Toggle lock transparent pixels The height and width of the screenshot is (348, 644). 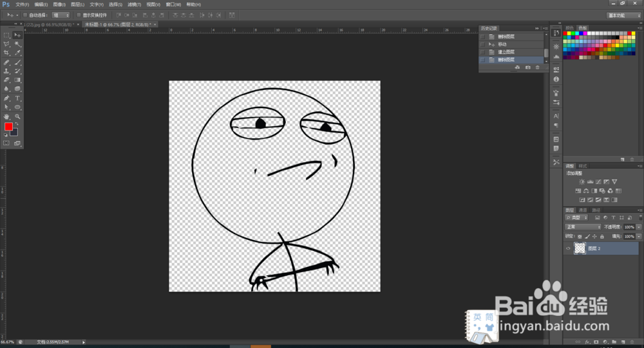pyautogui.click(x=580, y=236)
